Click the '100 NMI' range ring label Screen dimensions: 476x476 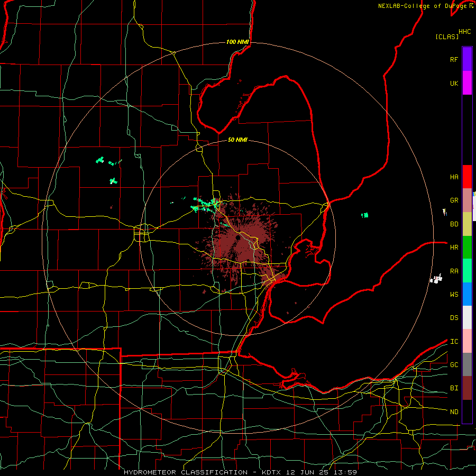point(237,42)
